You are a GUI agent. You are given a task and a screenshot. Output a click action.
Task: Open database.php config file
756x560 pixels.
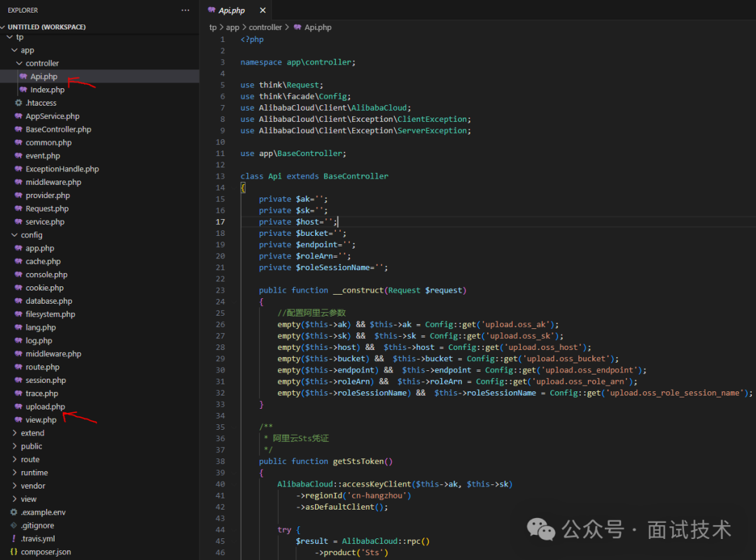49,301
